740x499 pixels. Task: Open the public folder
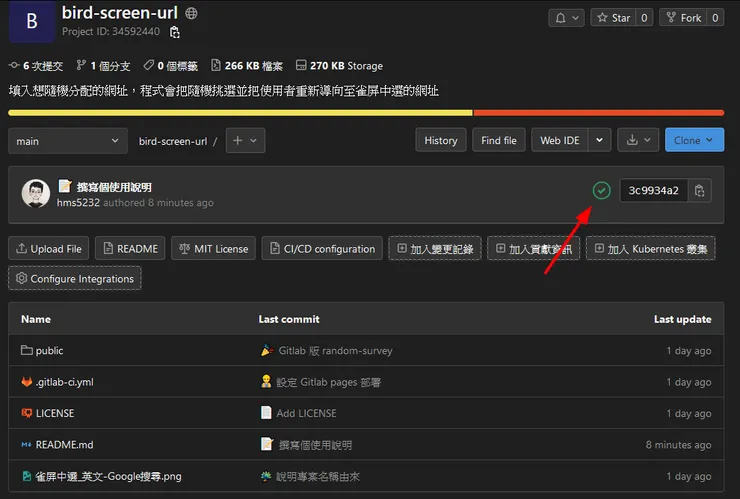pos(49,350)
